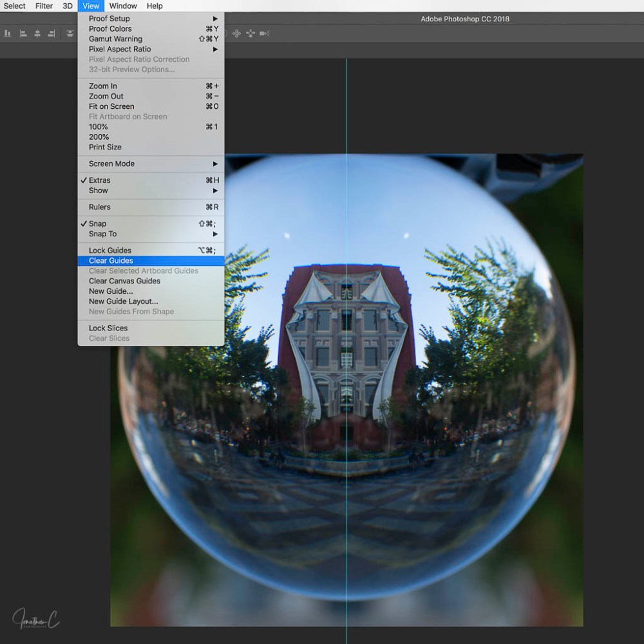Open the Filter menu
The image size is (644, 644).
pos(44,6)
